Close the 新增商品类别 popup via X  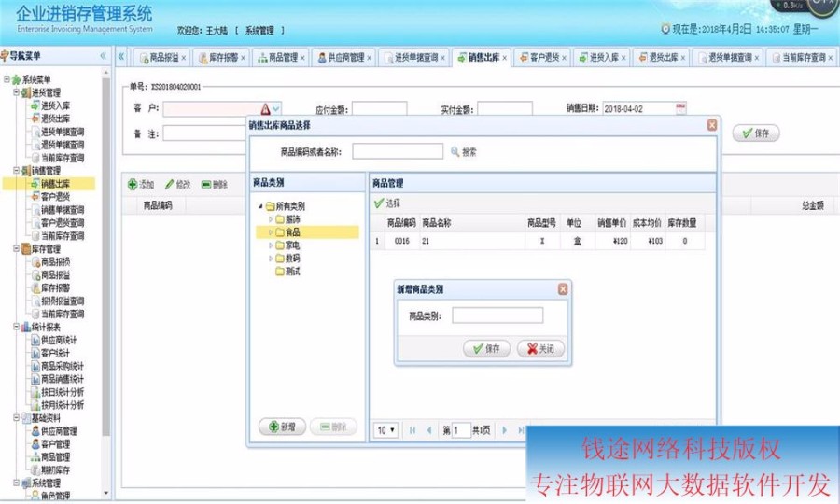(x=563, y=288)
